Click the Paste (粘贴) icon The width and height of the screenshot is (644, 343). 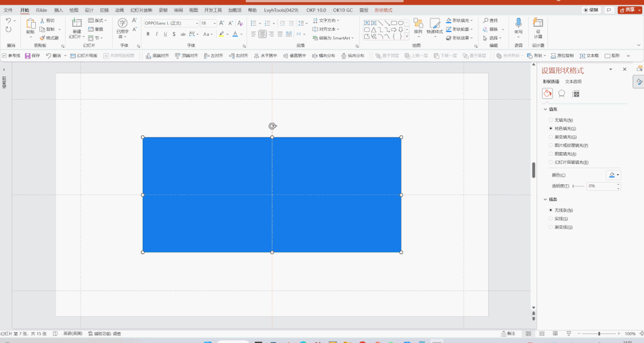tap(30, 24)
